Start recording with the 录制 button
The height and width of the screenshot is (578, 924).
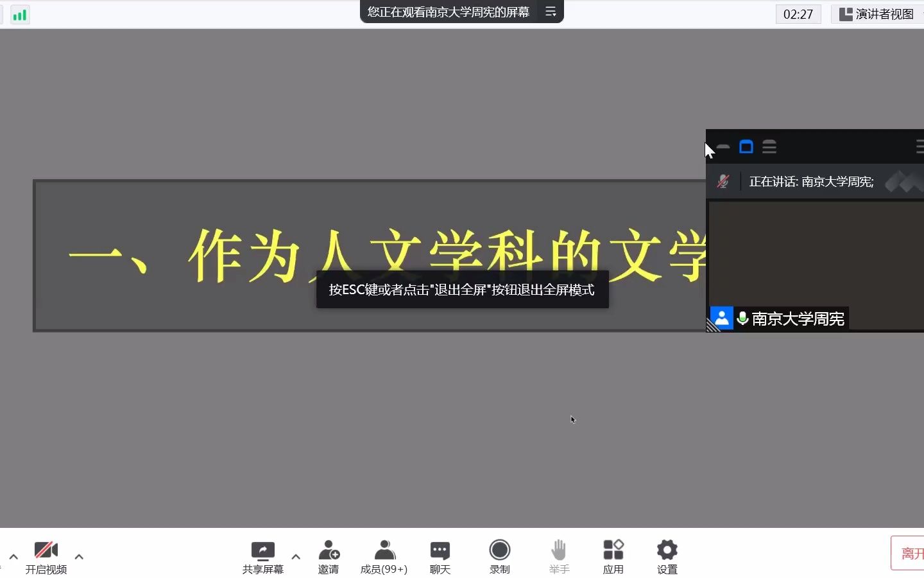pyautogui.click(x=500, y=557)
